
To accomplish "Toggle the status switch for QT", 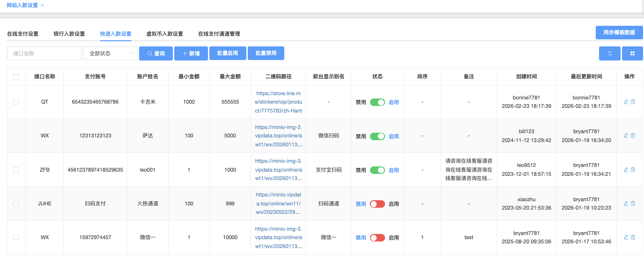I will (377, 102).
